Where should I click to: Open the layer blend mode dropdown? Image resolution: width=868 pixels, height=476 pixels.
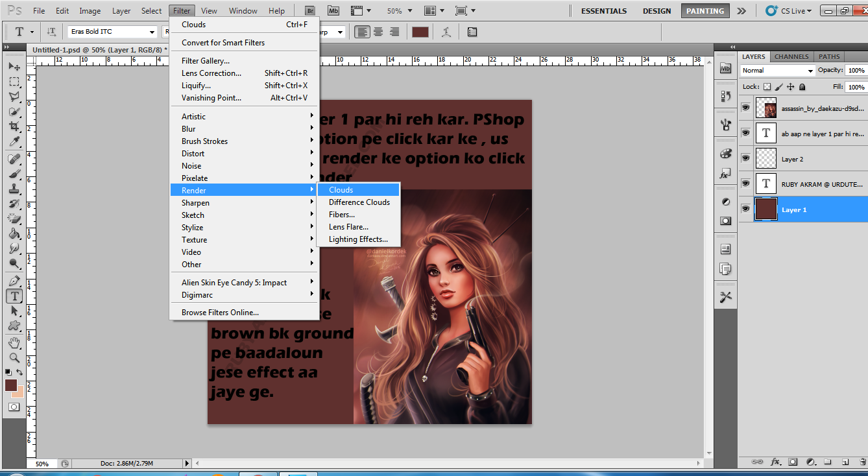(x=777, y=70)
